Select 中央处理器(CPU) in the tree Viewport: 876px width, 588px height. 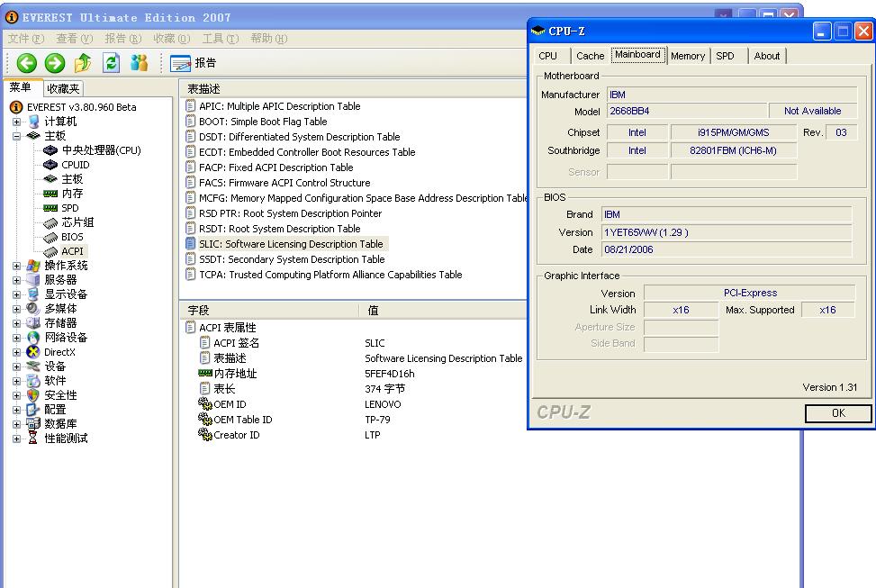point(101,150)
